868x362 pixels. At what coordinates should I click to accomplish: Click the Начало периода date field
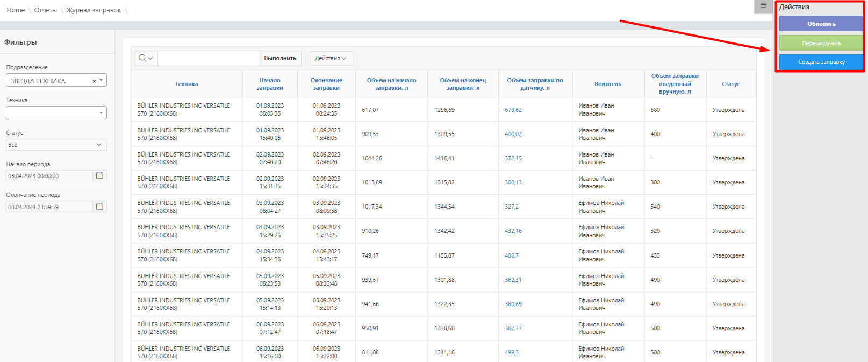(x=49, y=176)
